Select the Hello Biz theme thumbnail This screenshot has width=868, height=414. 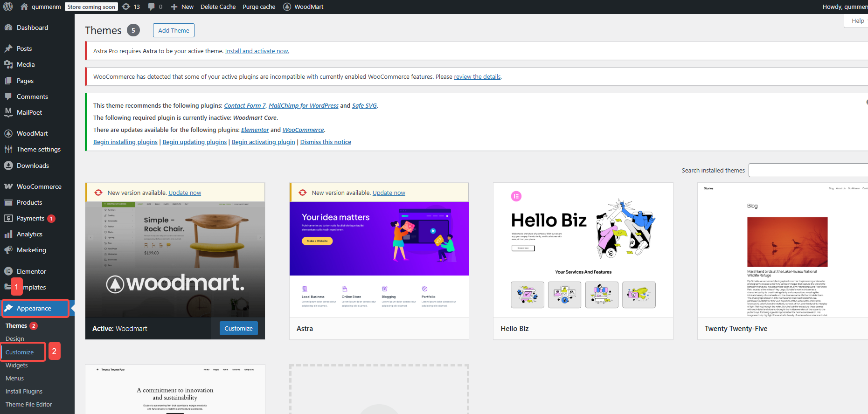pos(583,250)
